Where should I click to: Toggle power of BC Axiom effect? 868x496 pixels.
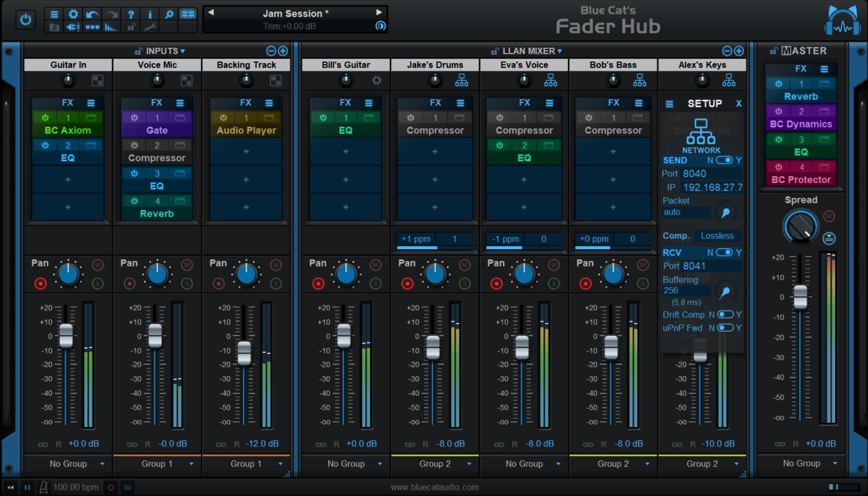tap(45, 117)
